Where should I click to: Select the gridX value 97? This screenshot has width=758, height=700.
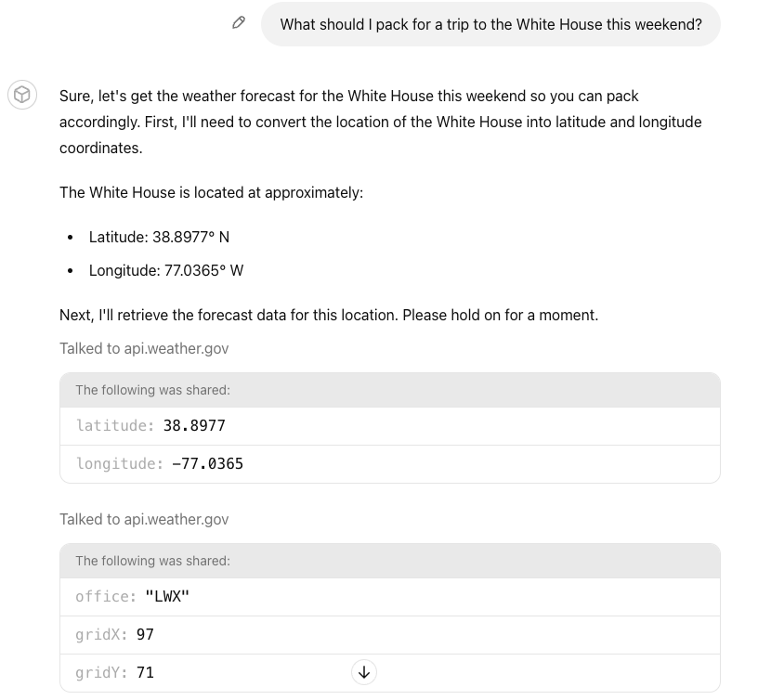pos(145,634)
